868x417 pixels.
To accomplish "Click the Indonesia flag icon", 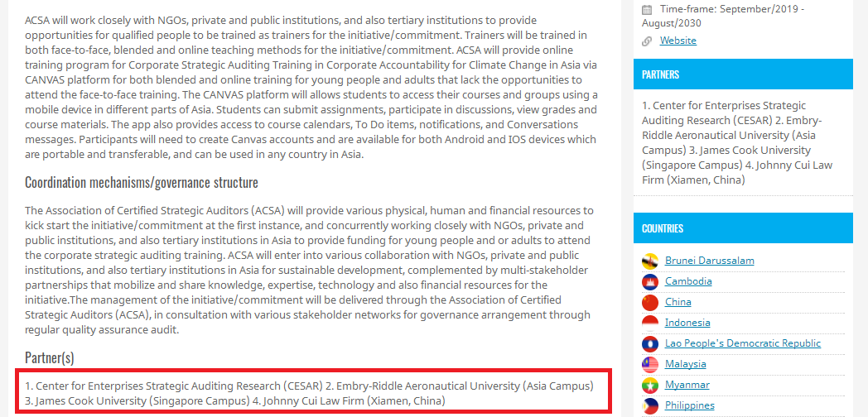I will coord(650,323).
